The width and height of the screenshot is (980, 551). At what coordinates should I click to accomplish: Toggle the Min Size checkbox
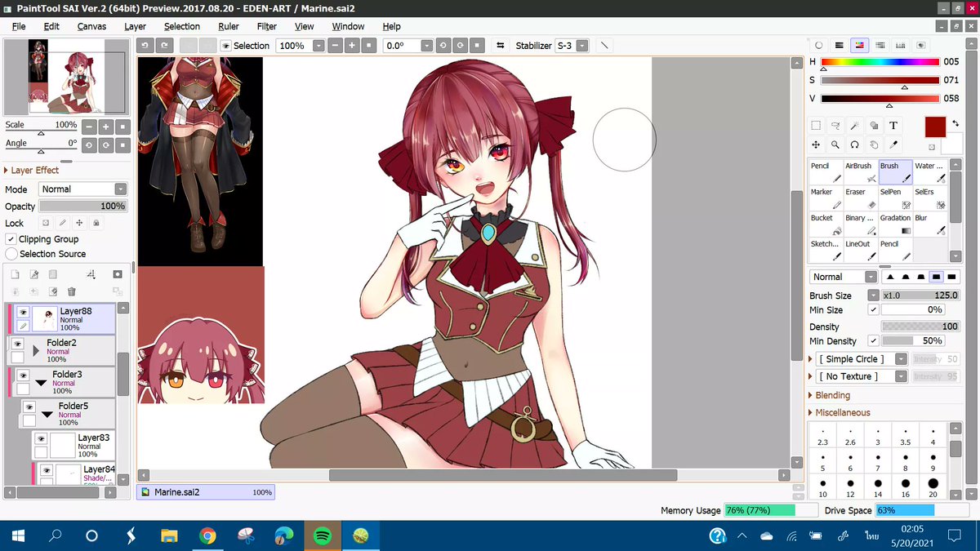click(x=874, y=309)
